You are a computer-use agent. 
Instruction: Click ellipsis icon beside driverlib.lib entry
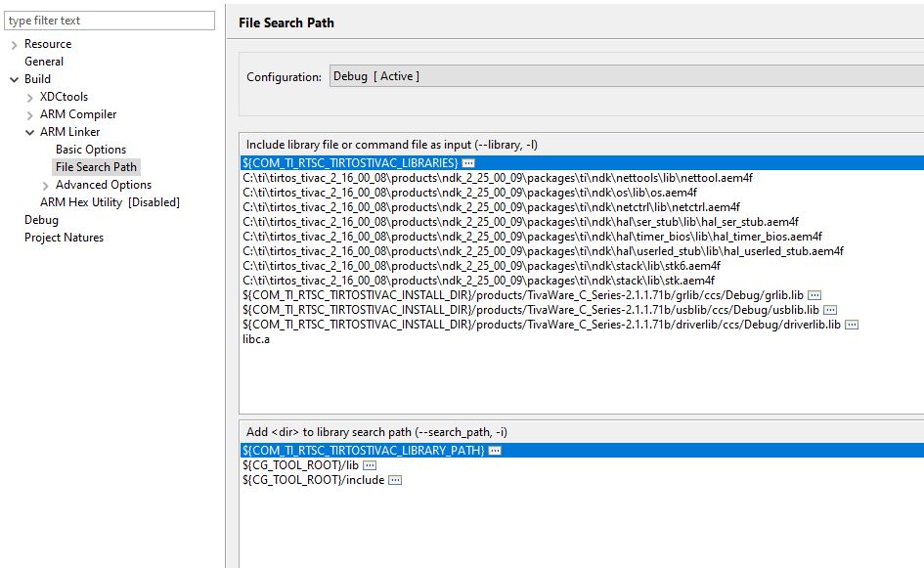(x=852, y=325)
